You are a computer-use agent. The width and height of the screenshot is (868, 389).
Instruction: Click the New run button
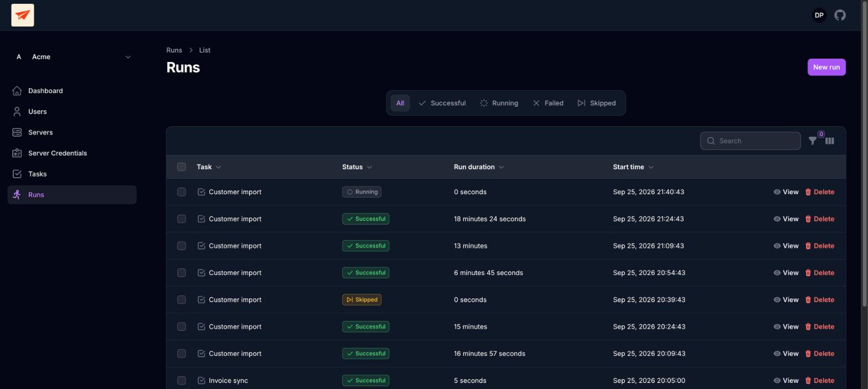826,67
